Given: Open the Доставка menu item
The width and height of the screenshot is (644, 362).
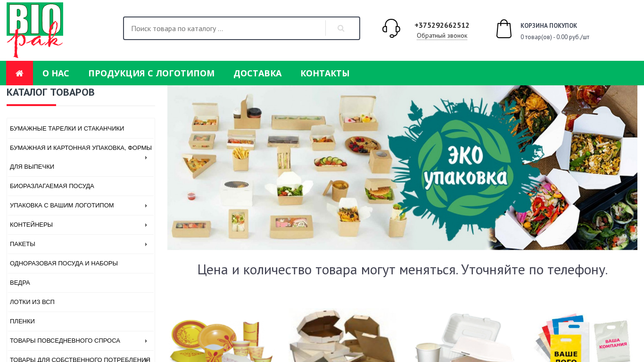Looking at the screenshot, I should coord(257,73).
